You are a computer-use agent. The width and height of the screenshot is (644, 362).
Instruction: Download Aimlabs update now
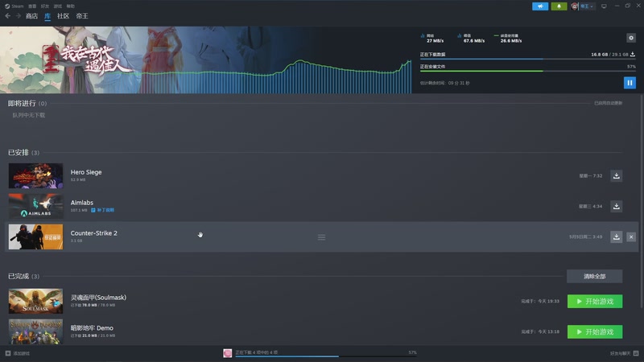(616, 206)
